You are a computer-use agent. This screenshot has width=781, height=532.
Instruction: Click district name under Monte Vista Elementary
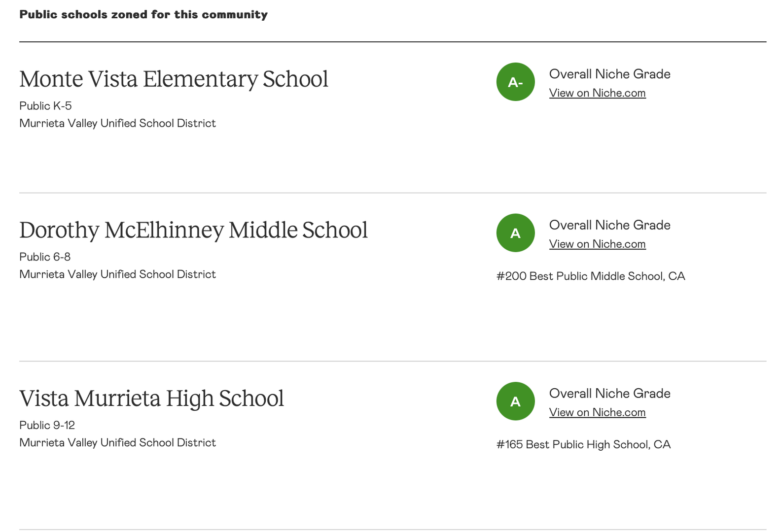[x=117, y=124]
